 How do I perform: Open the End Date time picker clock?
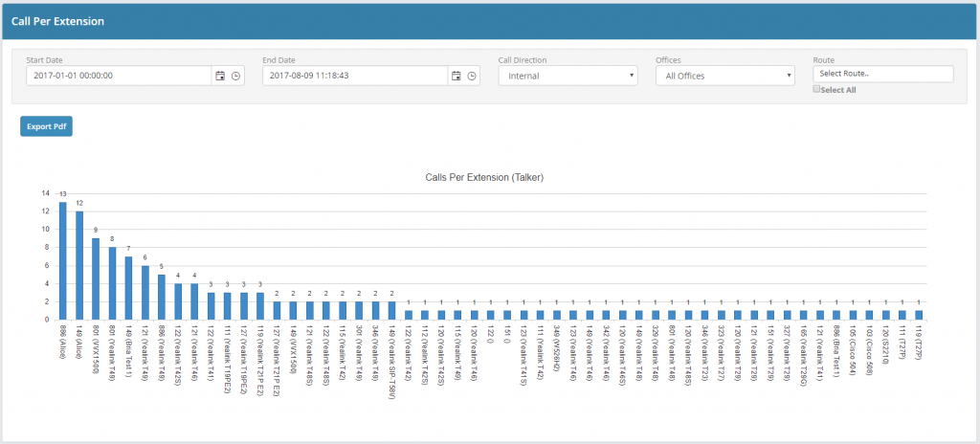[472, 76]
